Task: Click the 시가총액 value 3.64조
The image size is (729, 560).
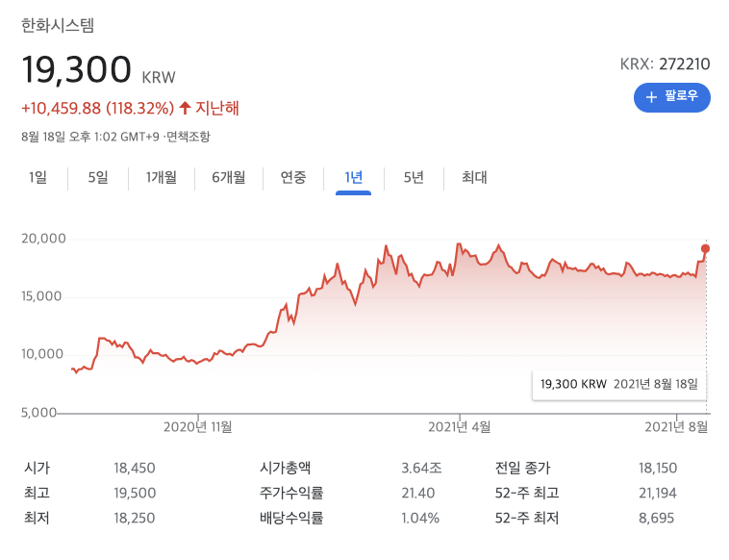Action: [x=421, y=468]
